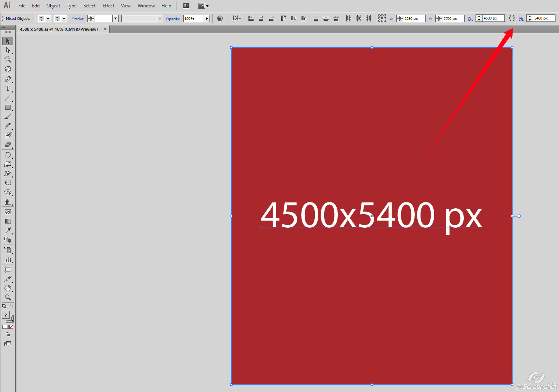Open the Effect menu
This screenshot has width=559, height=392.
(108, 6)
